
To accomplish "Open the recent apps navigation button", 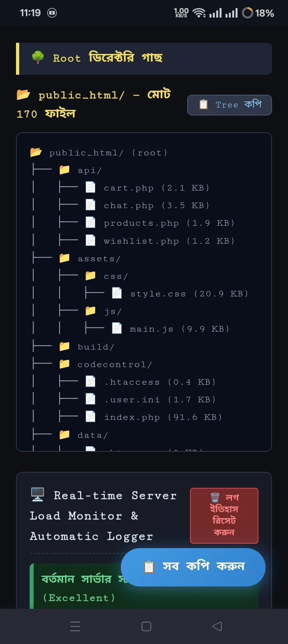I will (x=75, y=626).
